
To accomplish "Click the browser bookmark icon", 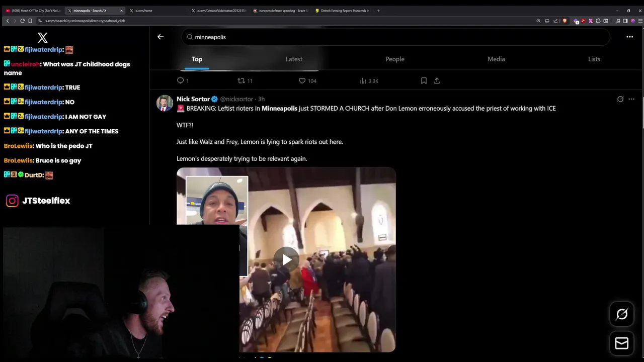I will click(30, 21).
